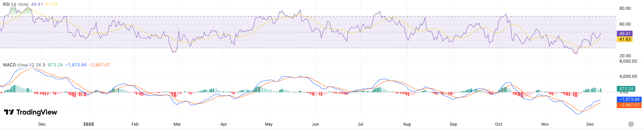The height and width of the screenshot is (129, 644).
Task: Click the orange −2,847.07 scale tag
Action: (x=629, y=105)
